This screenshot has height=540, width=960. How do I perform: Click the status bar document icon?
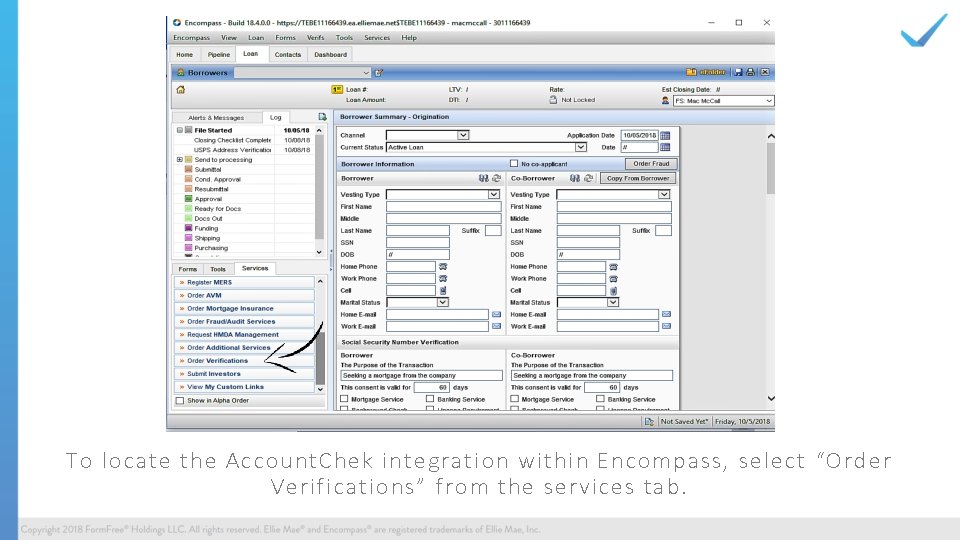pos(649,422)
